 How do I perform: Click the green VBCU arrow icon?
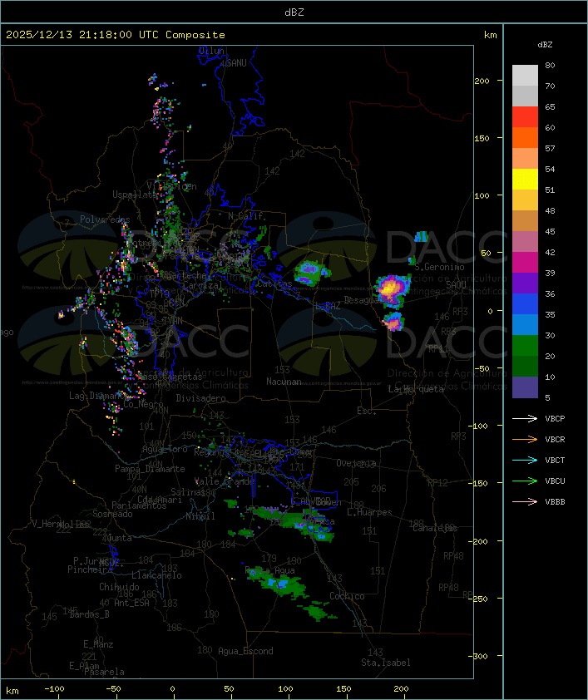[x=525, y=481]
